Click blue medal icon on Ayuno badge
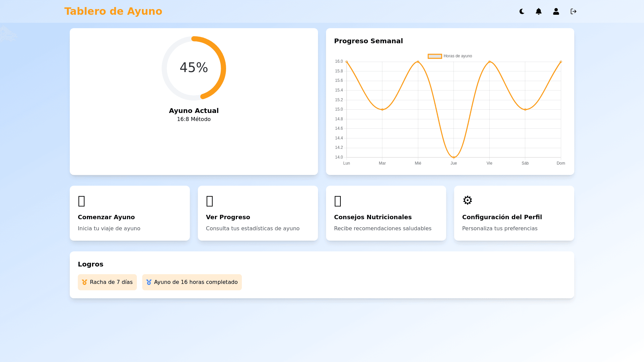The image size is (644, 362). pyautogui.click(x=149, y=282)
